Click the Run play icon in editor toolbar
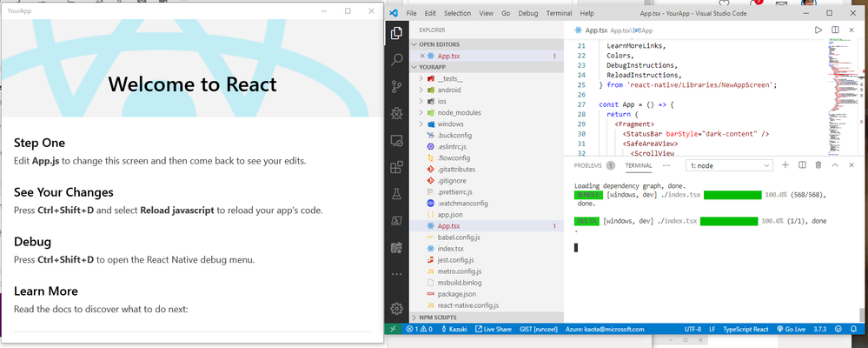Viewport: 868px width, 348px height. pos(818,30)
